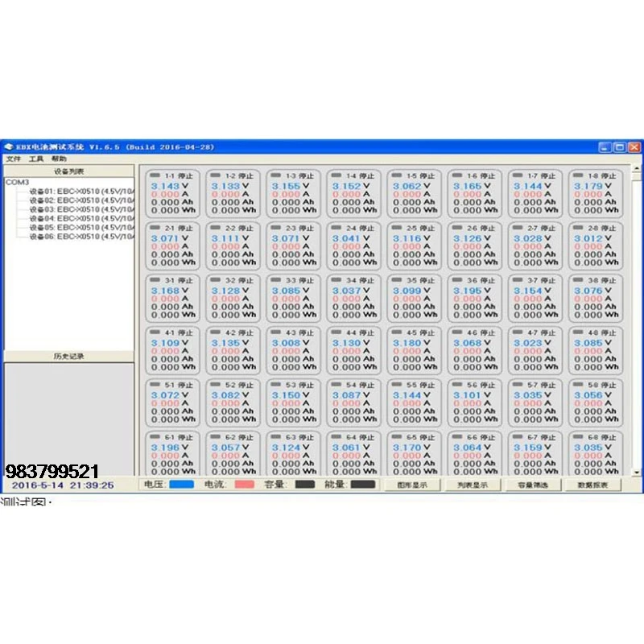Click the dark 容量 color swatch
The image size is (644, 644).
305,485
